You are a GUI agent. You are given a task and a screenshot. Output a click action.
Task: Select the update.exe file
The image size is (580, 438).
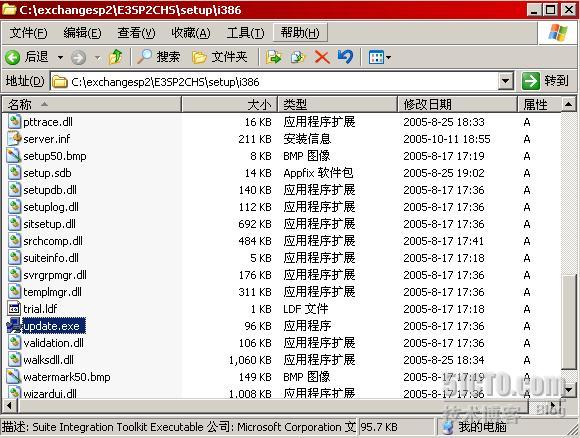(x=51, y=326)
